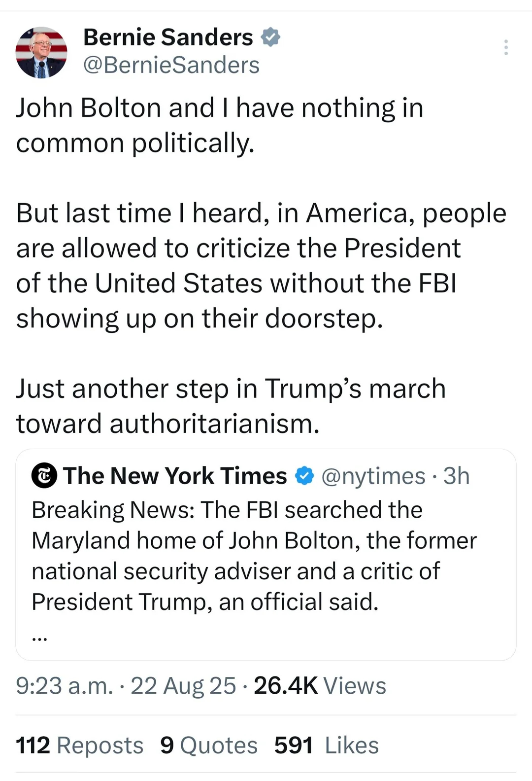Click the "Just another step" closing sentence
The height and width of the screenshot is (781, 532).
[x=231, y=406]
